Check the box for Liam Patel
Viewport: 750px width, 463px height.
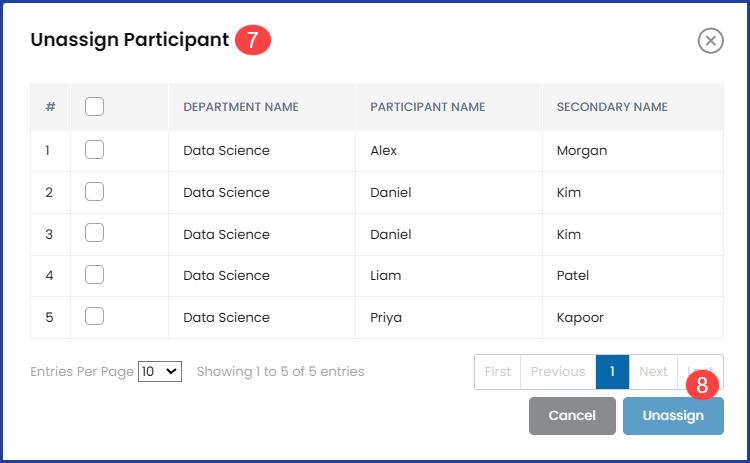(95, 275)
